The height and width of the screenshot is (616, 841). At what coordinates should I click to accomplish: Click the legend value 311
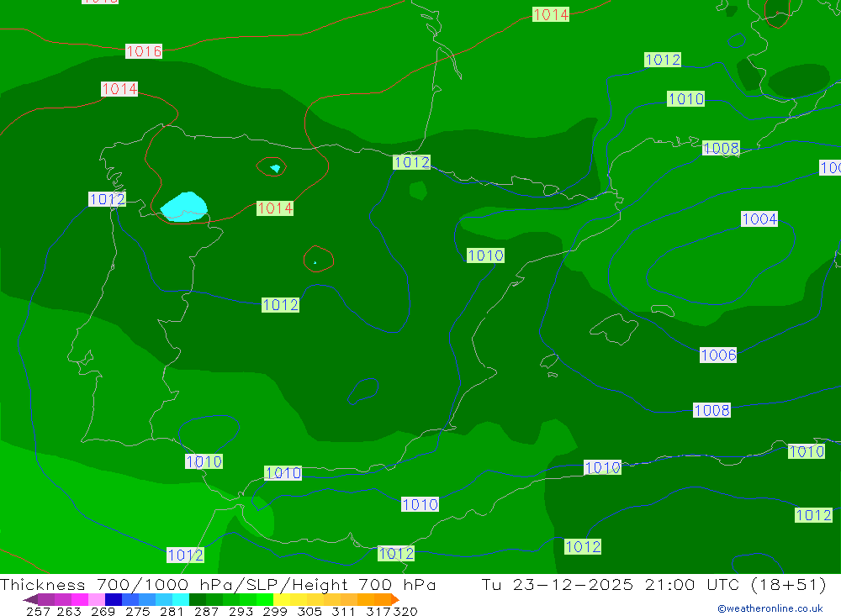343,611
